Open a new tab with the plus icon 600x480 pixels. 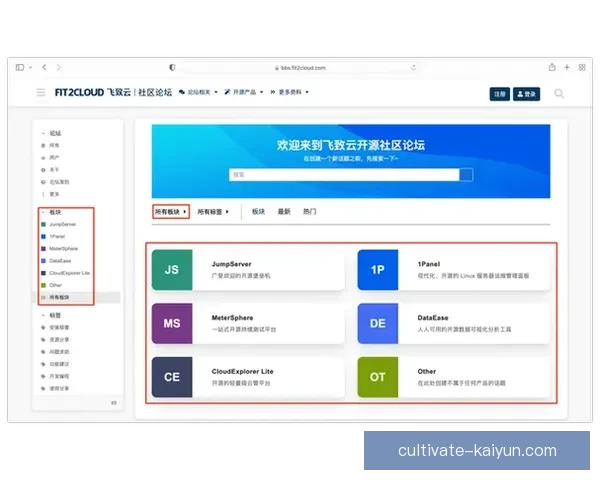567,67
